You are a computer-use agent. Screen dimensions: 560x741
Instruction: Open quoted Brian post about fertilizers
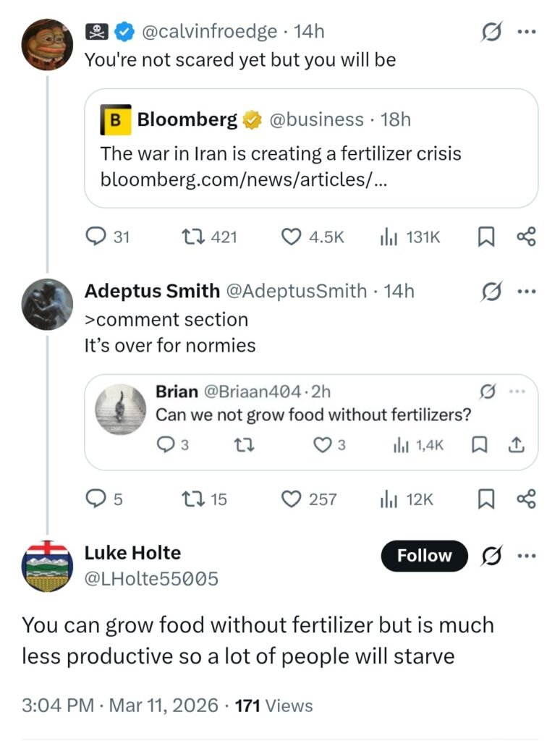pos(314,415)
